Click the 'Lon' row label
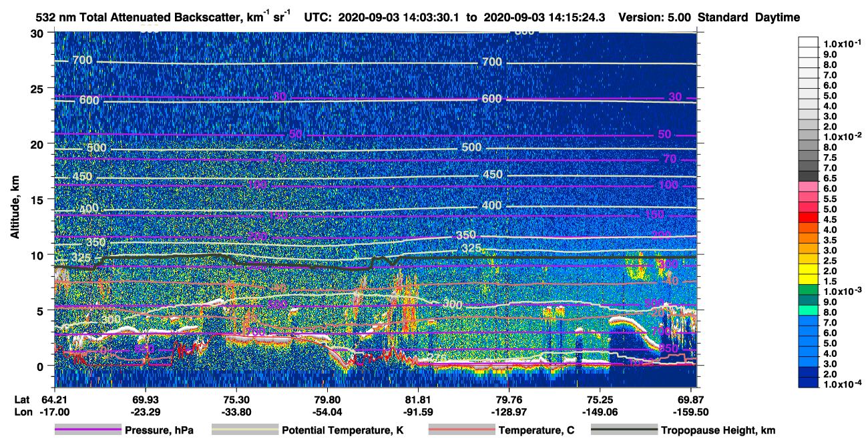This screenshot has height=445, width=868. (22, 412)
